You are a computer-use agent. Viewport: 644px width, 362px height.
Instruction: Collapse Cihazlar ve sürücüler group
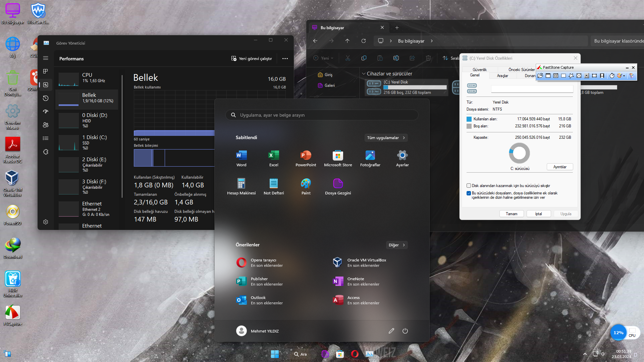click(x=364, y=74)
